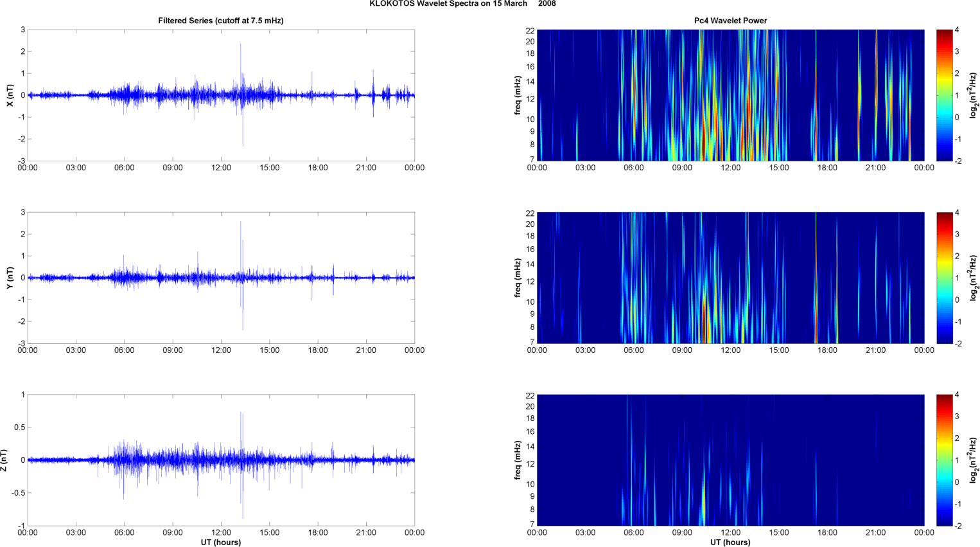Viewport: 980px width, 547px height.
Task: Click the top spectrogram freq (mHz) label
Action: click(x=518, y=95)
